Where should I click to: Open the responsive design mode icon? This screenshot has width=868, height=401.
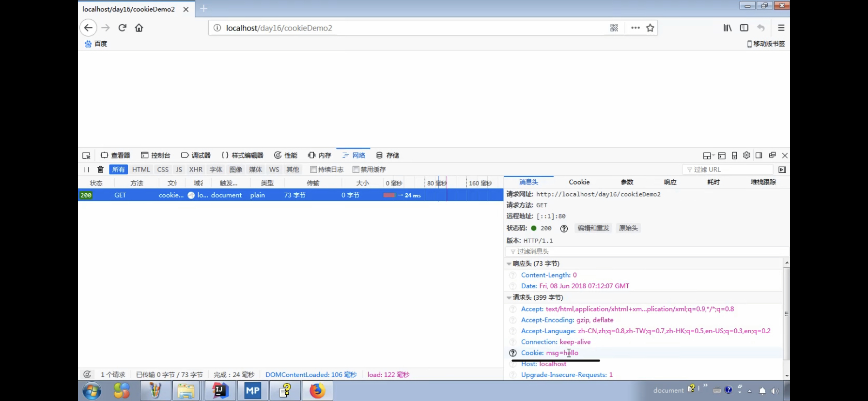pyautogui.click(x=734, y=155)
